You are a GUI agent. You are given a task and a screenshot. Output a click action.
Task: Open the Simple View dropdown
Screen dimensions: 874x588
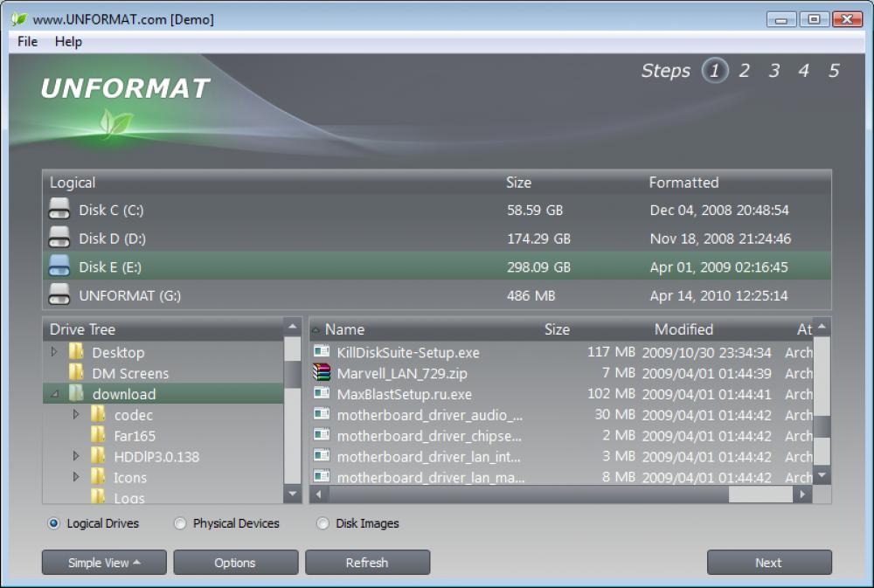(x=103, y=563)
